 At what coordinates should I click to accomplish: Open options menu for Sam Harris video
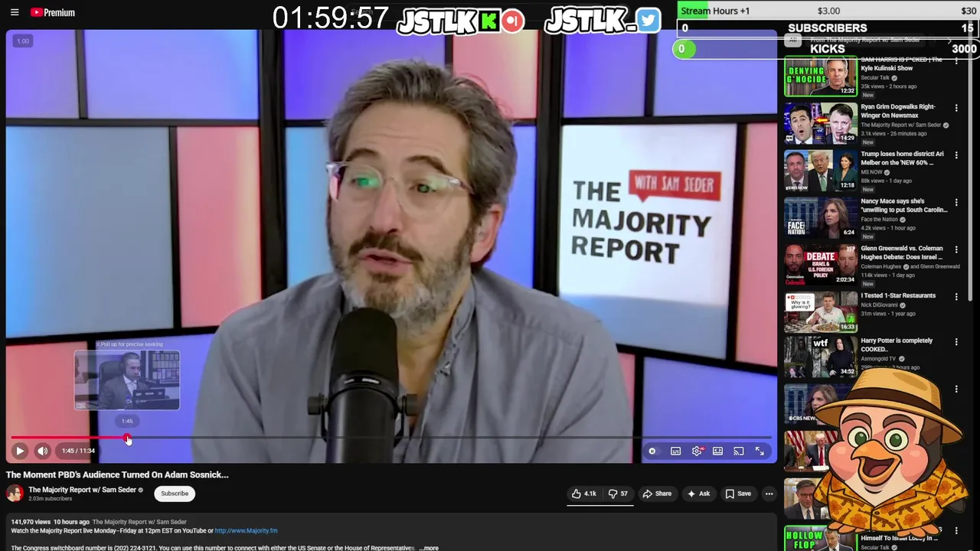[956, 61]
